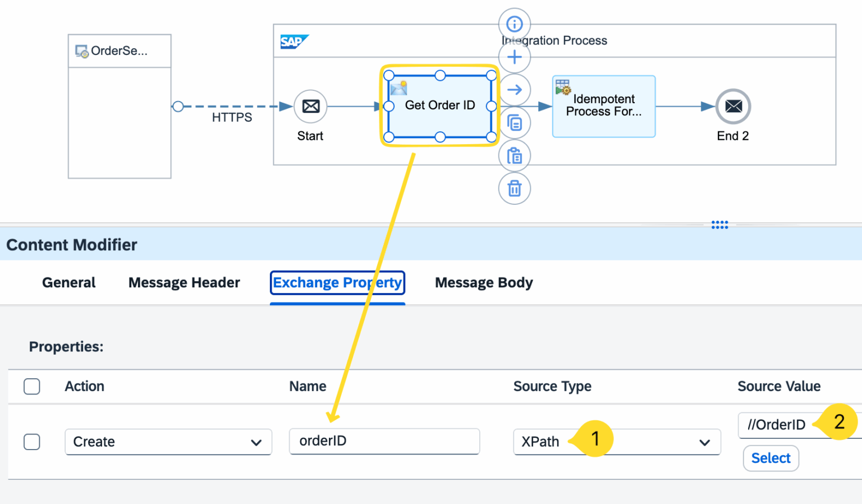Select the Start message event
This screenshot has width=862, height=504.
[310, 107]
